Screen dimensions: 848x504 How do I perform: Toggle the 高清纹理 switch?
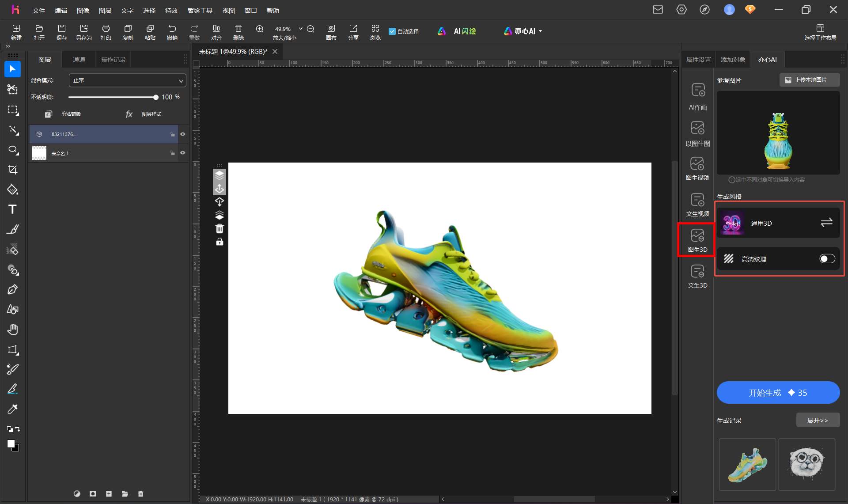(x=827, y=259)
